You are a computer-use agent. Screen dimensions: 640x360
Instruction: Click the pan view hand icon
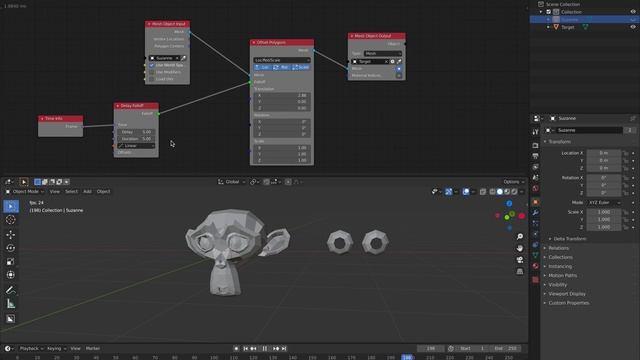(520, 248)
